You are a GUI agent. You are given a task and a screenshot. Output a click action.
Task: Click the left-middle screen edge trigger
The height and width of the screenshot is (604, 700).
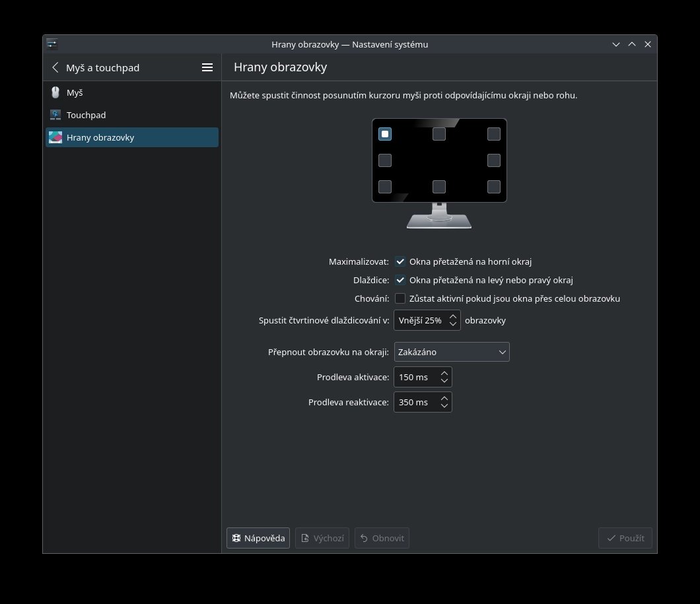click(x=385, y=160)
